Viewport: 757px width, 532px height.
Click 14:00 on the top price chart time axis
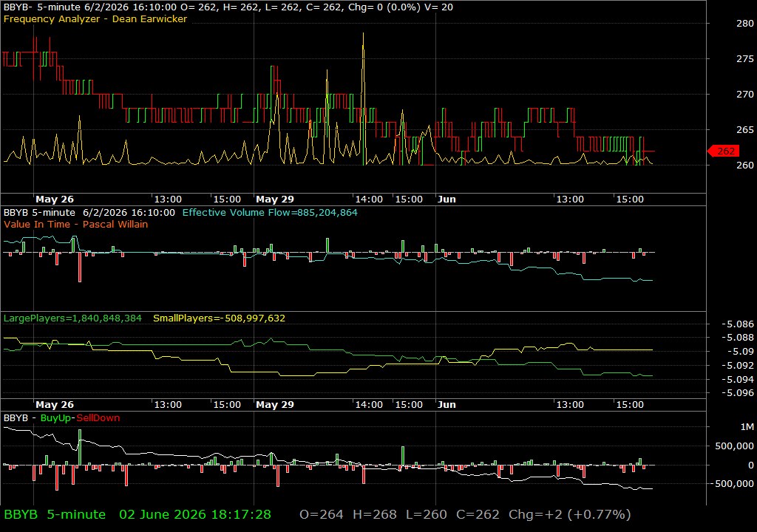click(x=369, y=199)
